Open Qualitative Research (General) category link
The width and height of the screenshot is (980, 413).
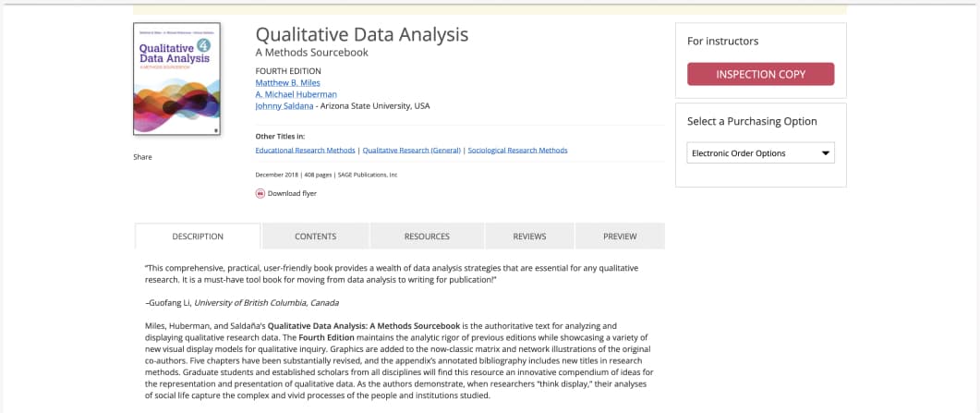click(411, 150)
